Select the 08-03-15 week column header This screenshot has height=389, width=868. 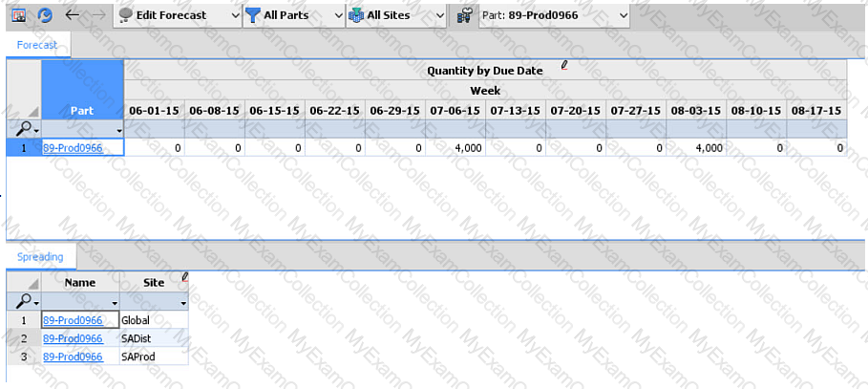696,110
